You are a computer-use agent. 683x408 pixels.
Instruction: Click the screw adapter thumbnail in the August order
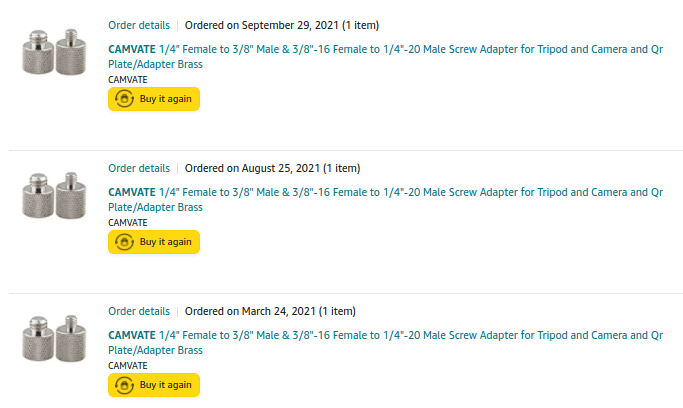click(x=54, y=195)
